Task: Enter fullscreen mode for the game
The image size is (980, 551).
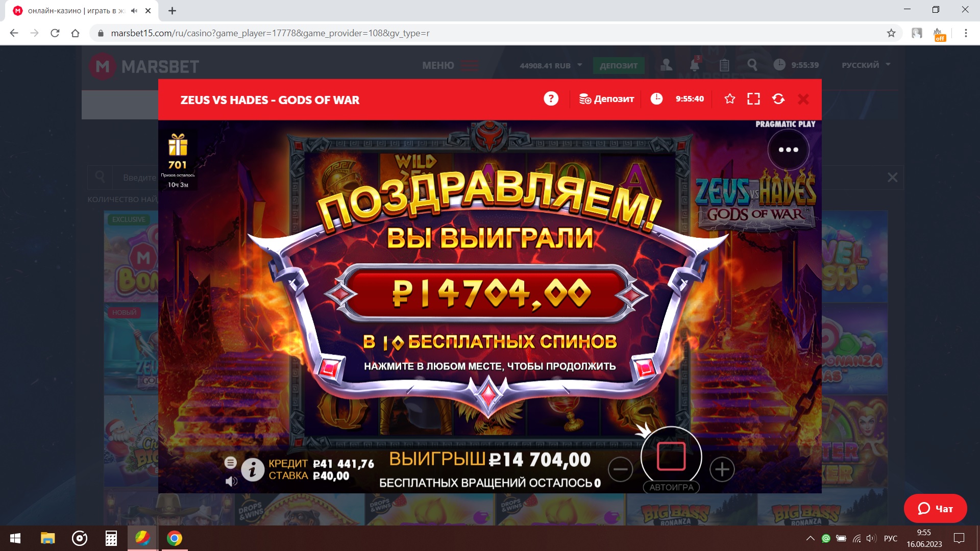Action: click(x=753, y=99)
